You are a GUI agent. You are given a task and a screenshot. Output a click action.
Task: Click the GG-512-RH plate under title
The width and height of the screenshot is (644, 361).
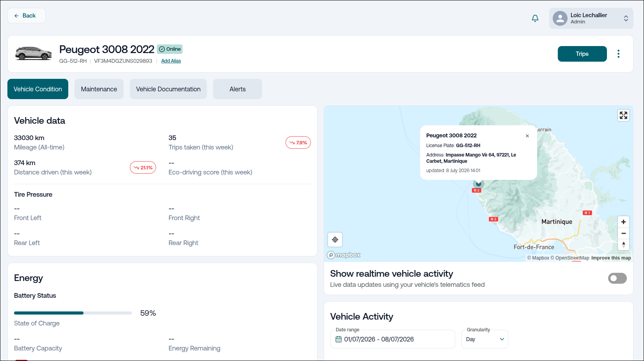73,61
